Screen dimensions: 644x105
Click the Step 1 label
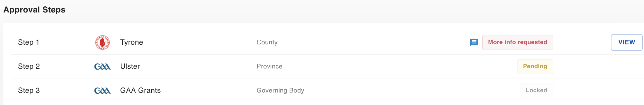coord(29,42)
